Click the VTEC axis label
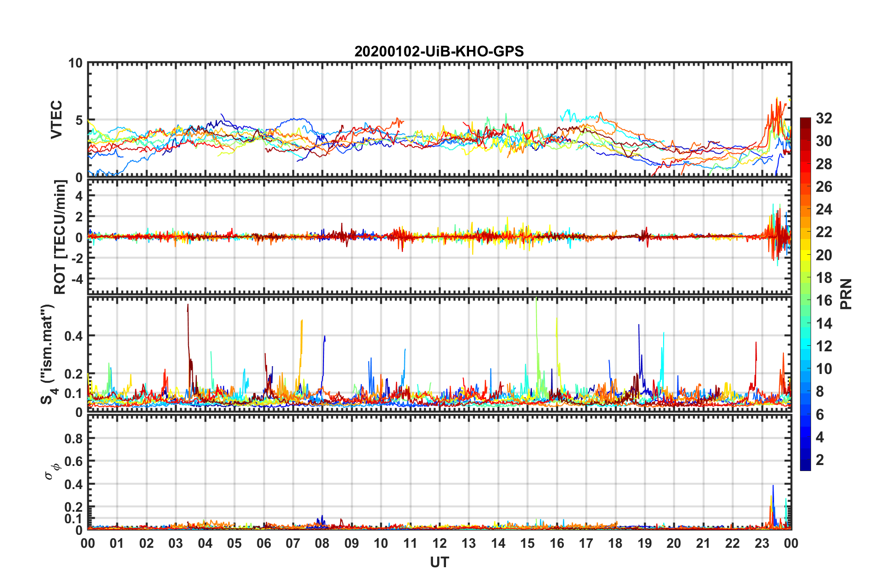 pyautogui.click(x=56, y=120)
